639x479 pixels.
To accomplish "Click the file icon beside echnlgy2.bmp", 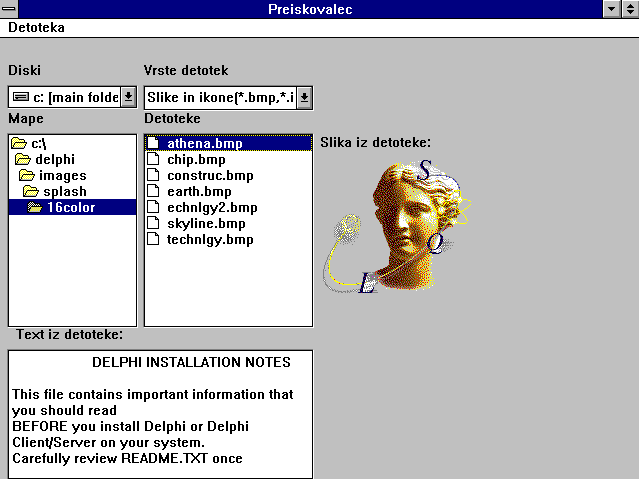I will click(x=153, y=207).
